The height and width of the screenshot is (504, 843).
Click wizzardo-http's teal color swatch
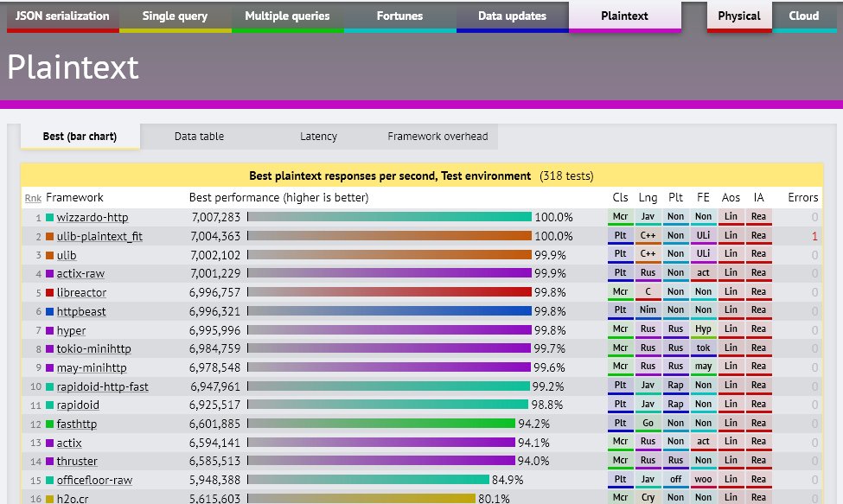49,218
